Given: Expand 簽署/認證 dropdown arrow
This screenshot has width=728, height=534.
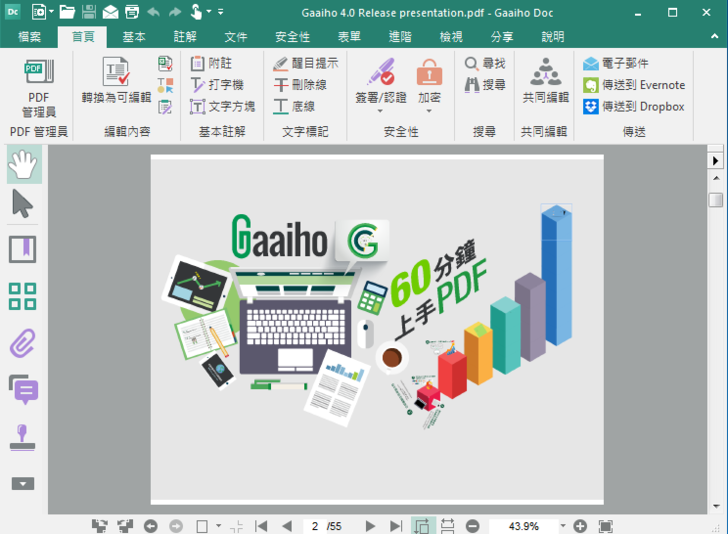Looking at the screenshot, I should point(380,111).
